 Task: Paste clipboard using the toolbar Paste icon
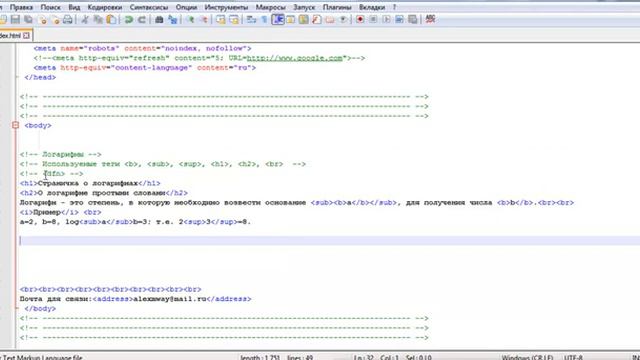coord(111,19)
